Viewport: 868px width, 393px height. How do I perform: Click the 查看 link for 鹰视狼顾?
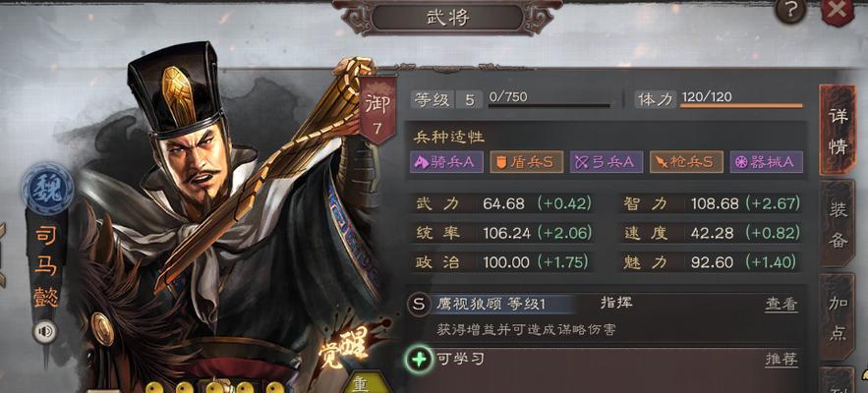tap(781, 305)
